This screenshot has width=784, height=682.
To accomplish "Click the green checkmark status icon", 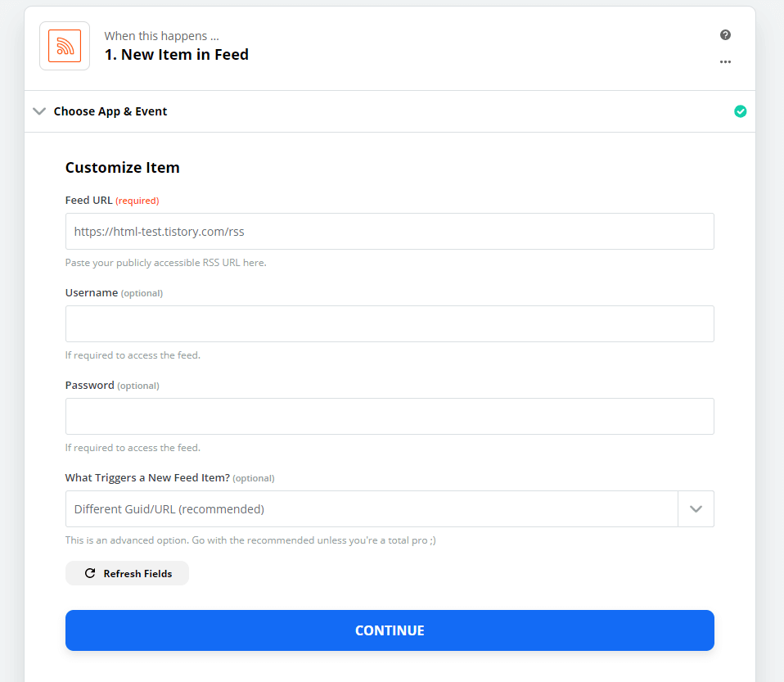I will coord(740,111).
